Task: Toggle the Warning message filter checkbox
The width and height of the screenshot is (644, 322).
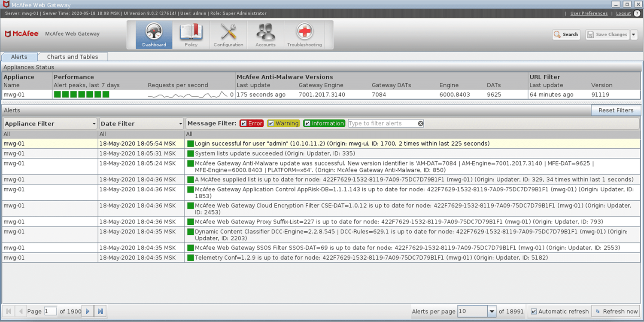Action: [x=271, y=123]
